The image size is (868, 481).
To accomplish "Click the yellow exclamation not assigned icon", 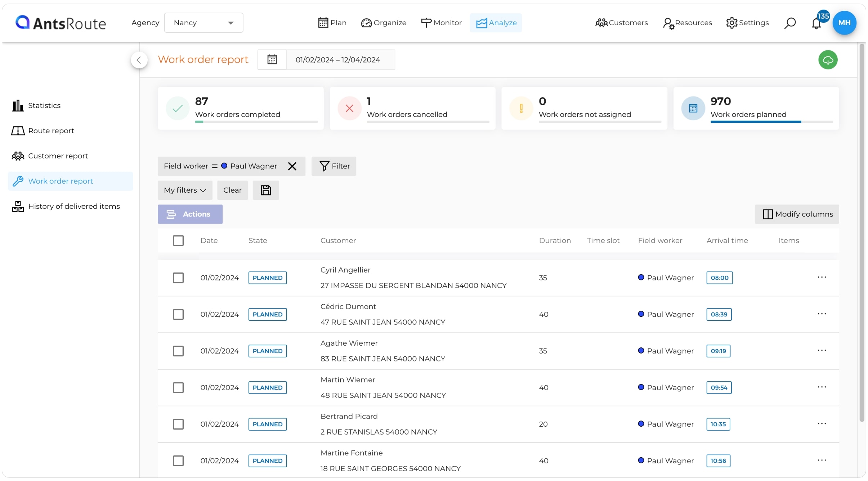I will [x=521, y=108].
